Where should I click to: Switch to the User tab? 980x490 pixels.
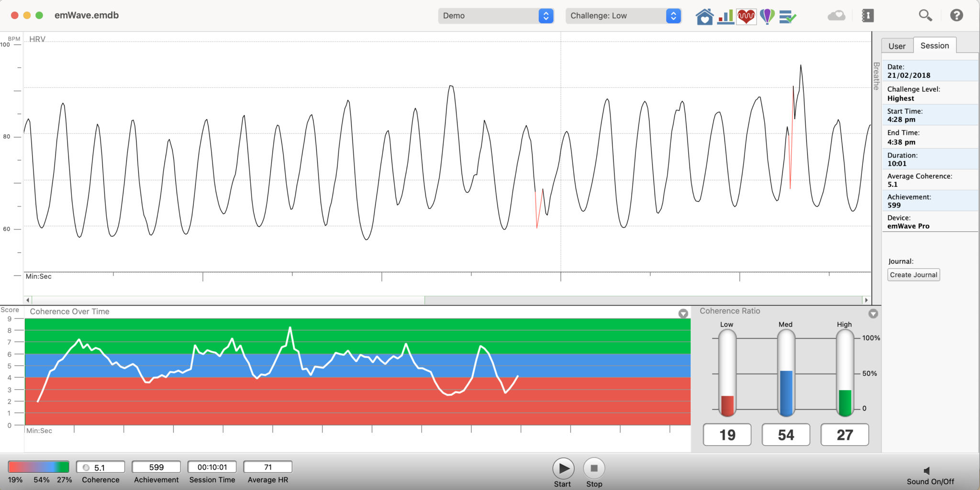pos(897,46)
